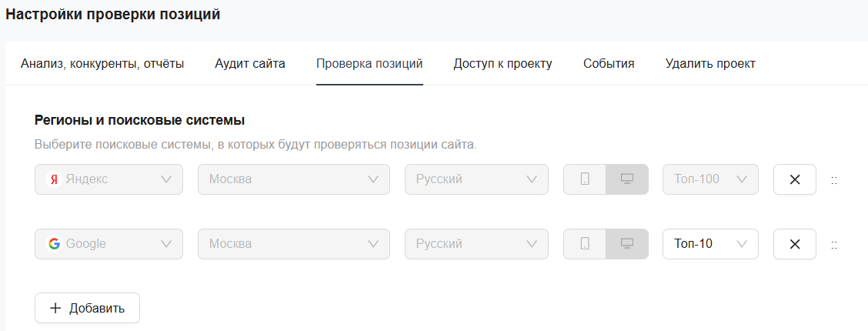
Task: Select mobile device icon in Yandex row
Action: 585,179
